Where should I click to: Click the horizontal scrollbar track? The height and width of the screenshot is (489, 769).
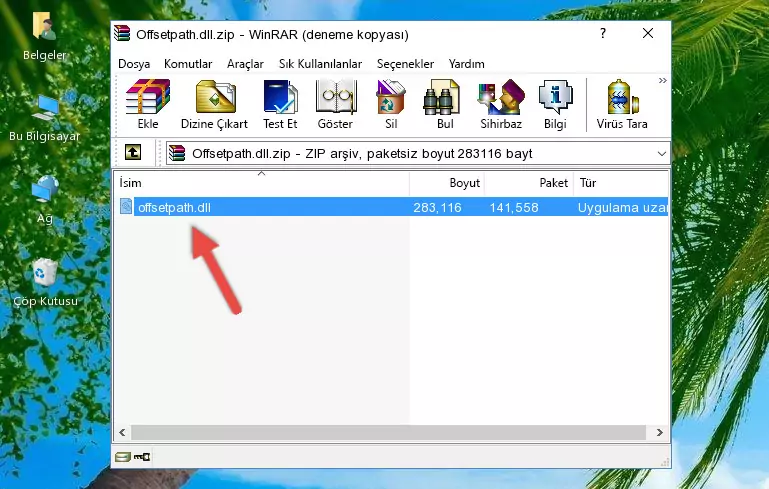point(388,433)
